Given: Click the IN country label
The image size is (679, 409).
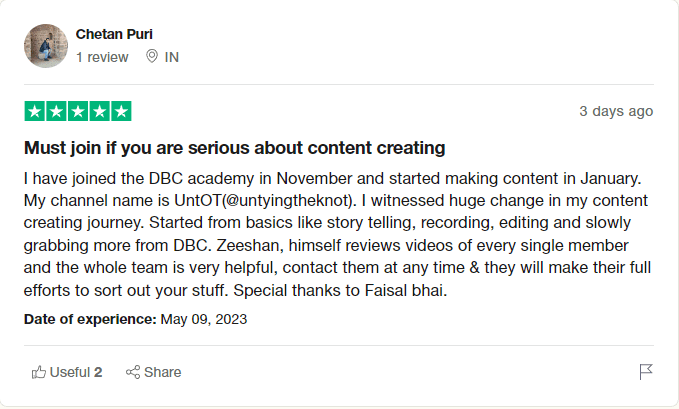Looking at the screenshot, I should (x=172, y=57).
